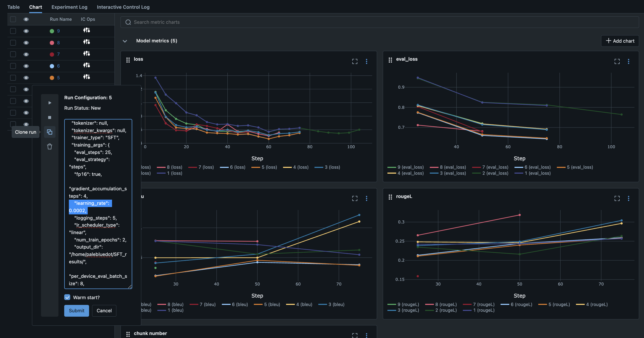Expand rougeL chart to fullscreen
This screenshot has height=338, width=644.
coord(617,199)
